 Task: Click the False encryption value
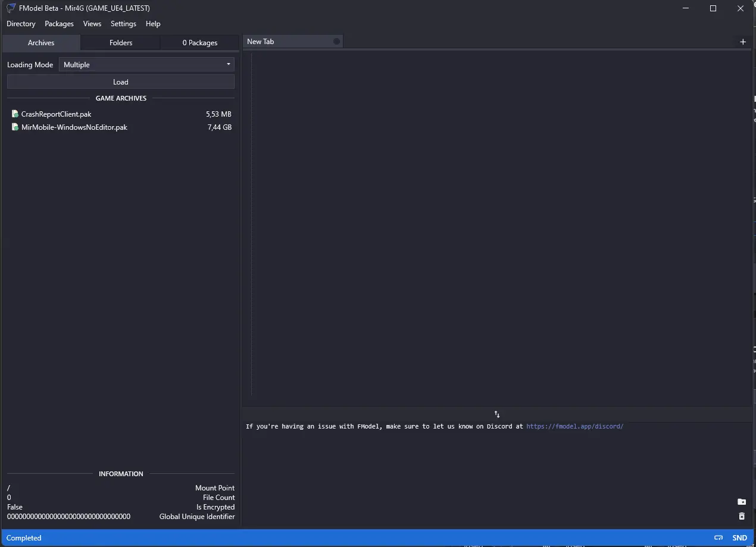pyautogui.click(x=15, y=507)
